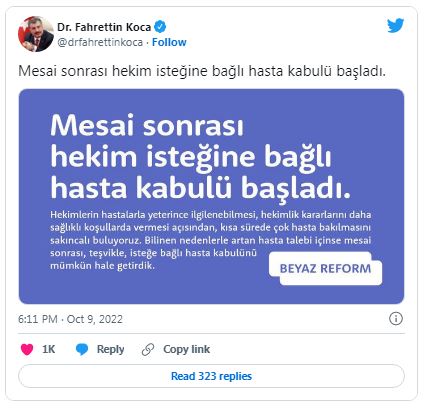Click the small paragraph starting 'Hekimlerin hastalarla'
This screenshot has height=411, width=429.
[211, 240]
